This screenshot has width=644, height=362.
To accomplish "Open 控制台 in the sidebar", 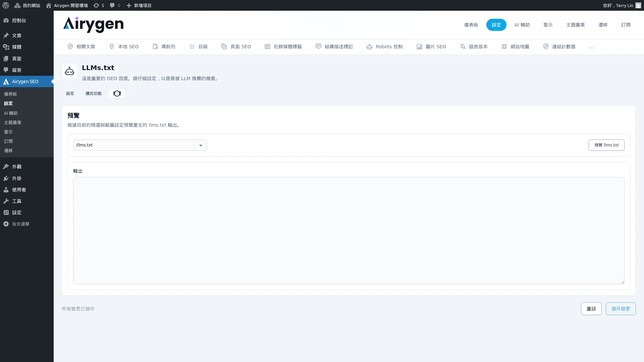I will [27, 20].
